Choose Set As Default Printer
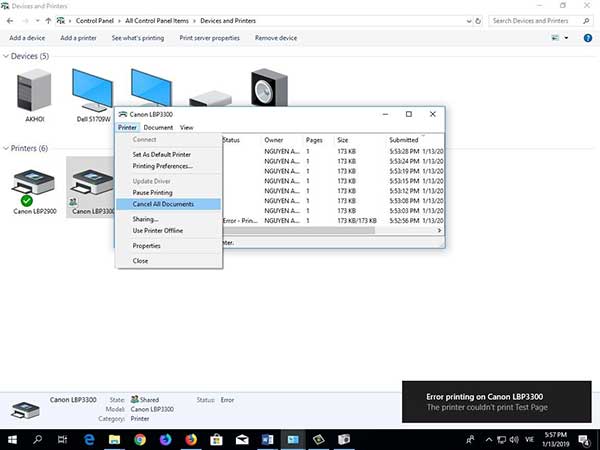This screenshot has height=450, width=600. point(168,155)
